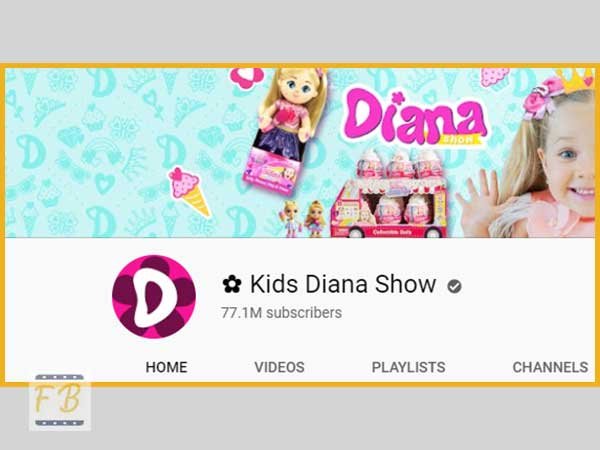Click the pink flower hair bow

(x=542, y=97)
